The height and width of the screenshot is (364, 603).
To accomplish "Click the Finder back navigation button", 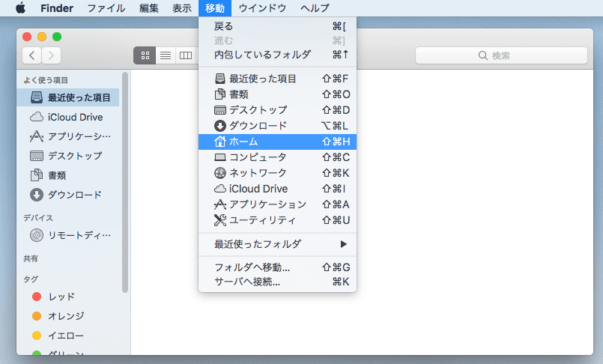I will pyautogui.click(x=32, y=55).
